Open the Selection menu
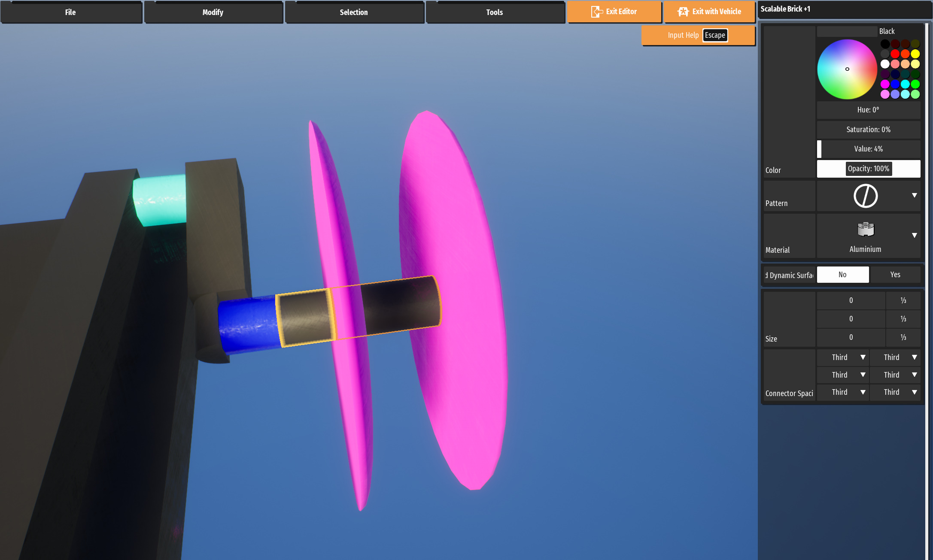This screenshot has width=933, height=560. pos(353,12)
